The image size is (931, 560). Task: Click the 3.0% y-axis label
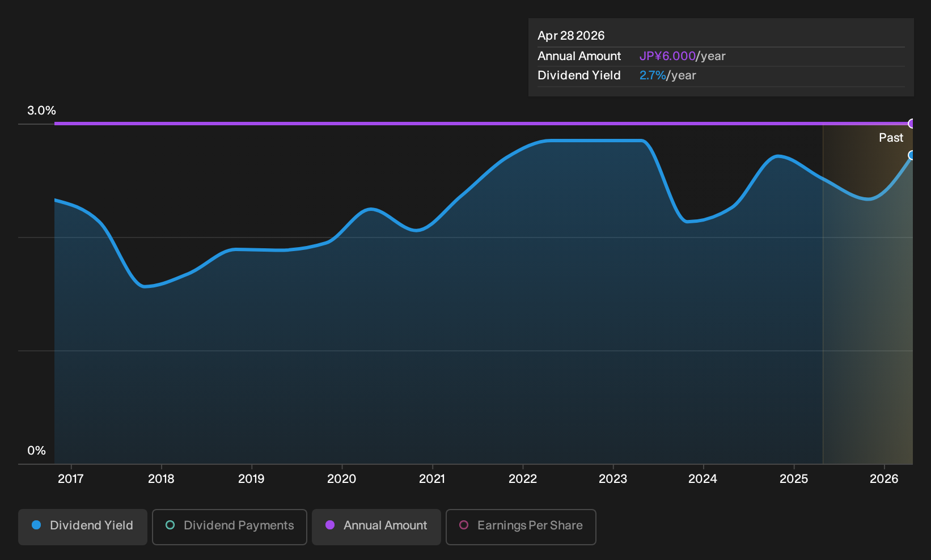click(x=41, y=111)
